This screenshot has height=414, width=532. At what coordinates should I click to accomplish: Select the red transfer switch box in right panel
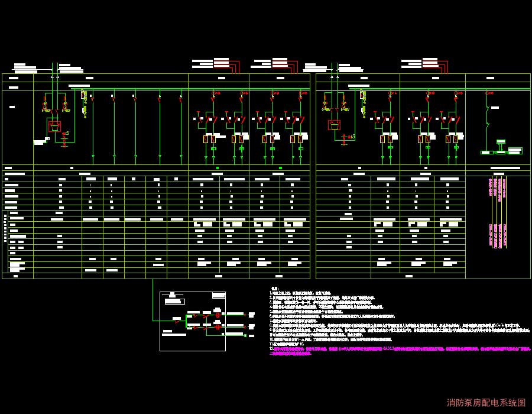[x=334, y=125]
